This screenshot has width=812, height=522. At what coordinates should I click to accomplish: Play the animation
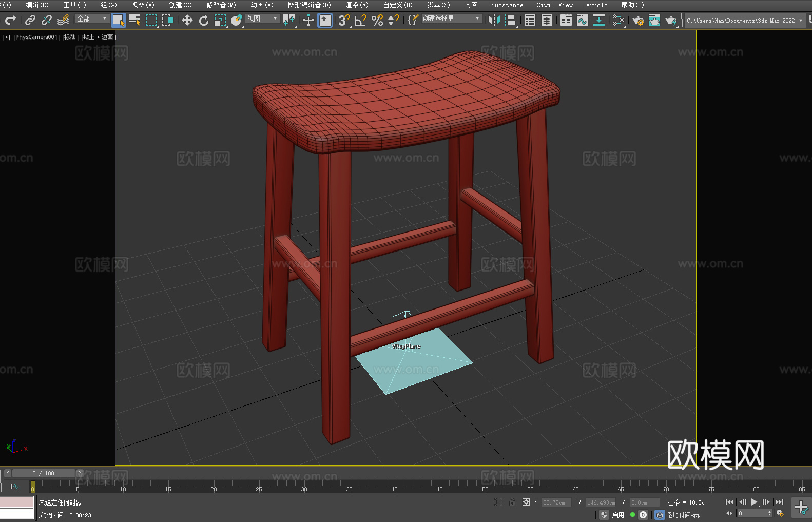pos(755,502)
